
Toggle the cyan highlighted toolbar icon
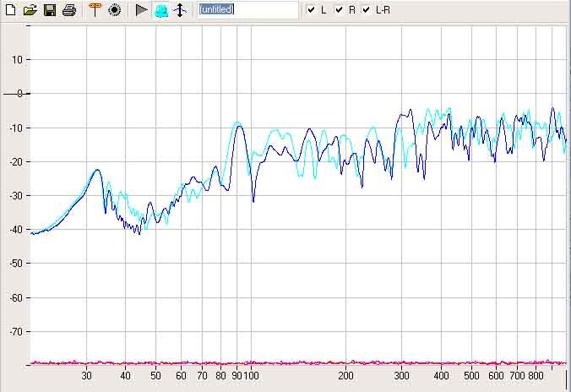160,10
